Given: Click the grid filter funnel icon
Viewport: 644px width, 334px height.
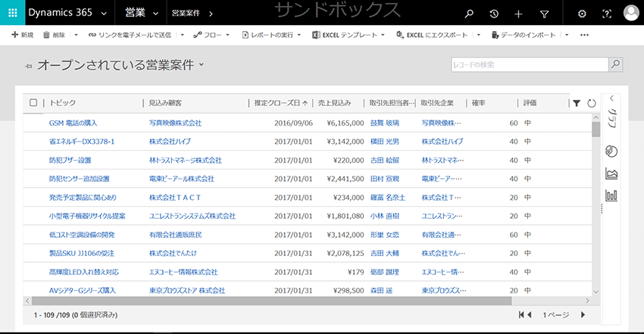Looking at the screenshot, I should tap(577, 103).
